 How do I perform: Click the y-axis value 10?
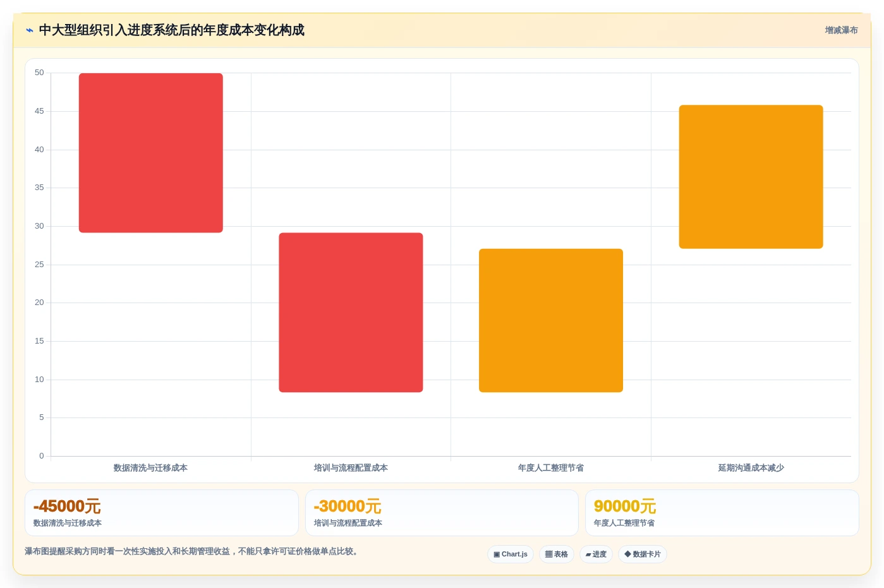pos(39,380)
